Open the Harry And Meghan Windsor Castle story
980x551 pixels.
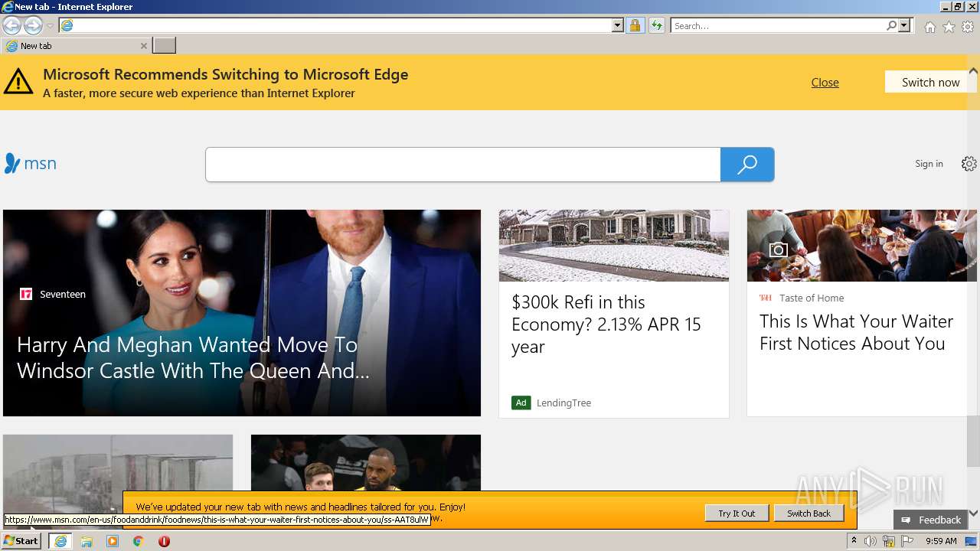point(193,357)
